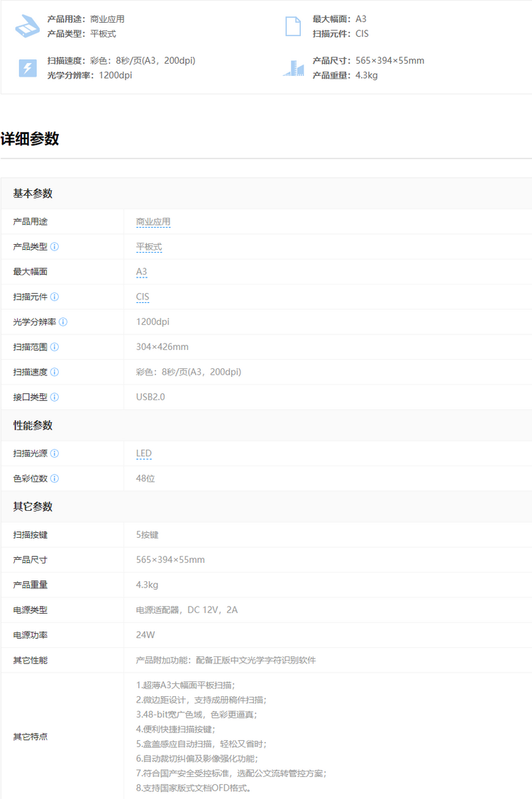Viewport: 532px width, 799px height.
Task: Open info icon next to 色彩位数
Action: pyautogui.click(x=55, y=478)
